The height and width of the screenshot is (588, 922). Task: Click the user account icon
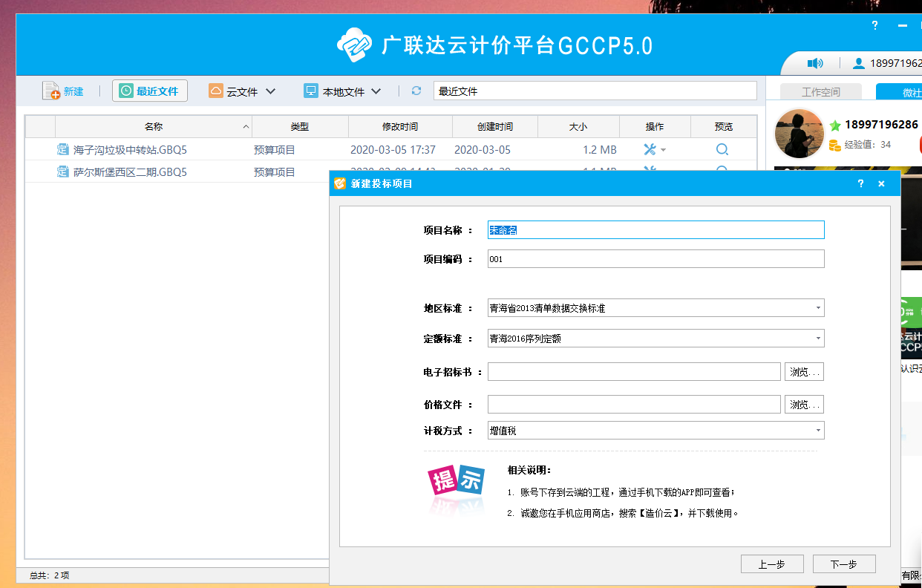click(x=859, y=63)
